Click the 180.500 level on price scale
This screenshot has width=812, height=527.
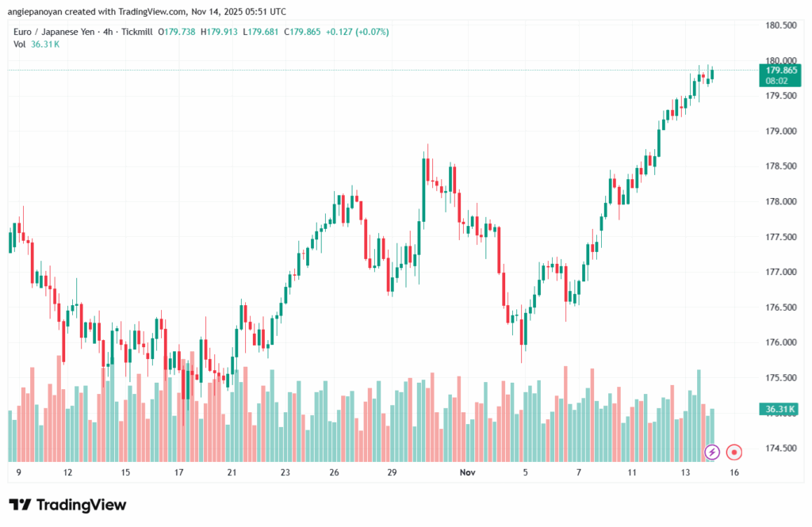pyautogui.click(x=779, y=25)
